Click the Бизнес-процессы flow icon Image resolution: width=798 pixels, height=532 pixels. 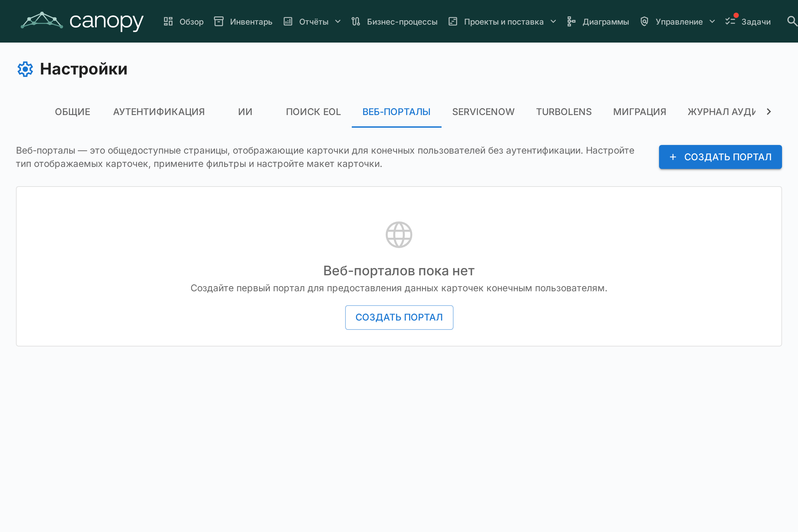coord(355,21)
